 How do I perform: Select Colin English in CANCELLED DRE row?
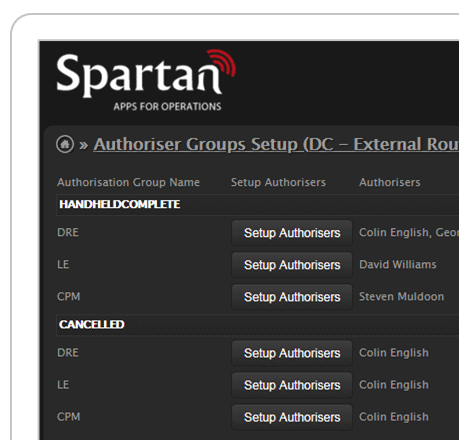pyautogui.click(x=394, y=353)
